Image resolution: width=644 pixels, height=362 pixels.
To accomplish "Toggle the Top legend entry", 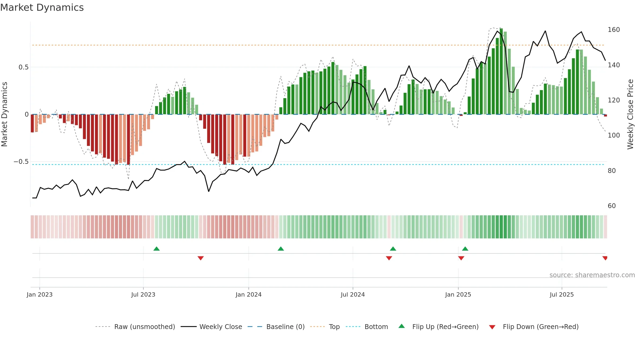I will point(325,327).
